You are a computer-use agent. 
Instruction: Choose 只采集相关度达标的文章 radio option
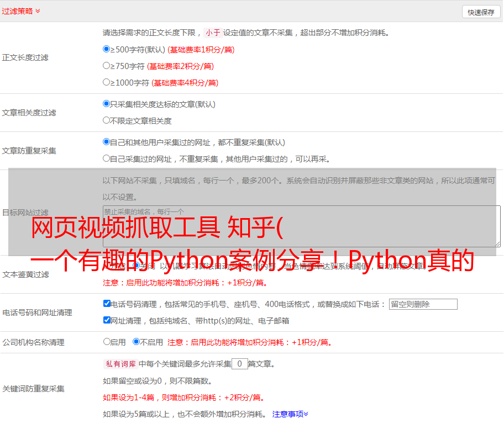coord(106,104)
